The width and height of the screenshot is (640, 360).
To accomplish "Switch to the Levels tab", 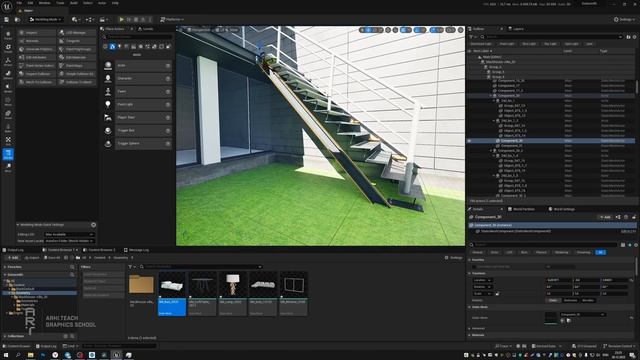I will coord(146,29).
